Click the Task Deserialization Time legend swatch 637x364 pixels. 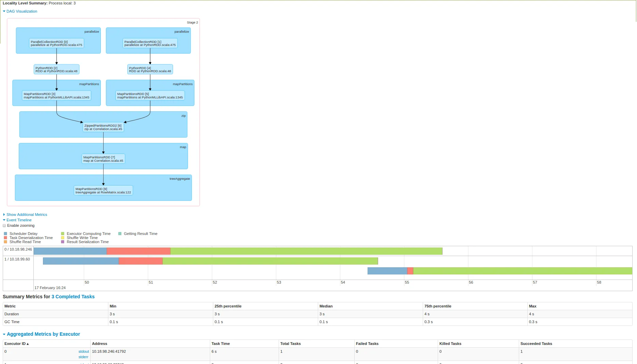[x=5, y=238]
